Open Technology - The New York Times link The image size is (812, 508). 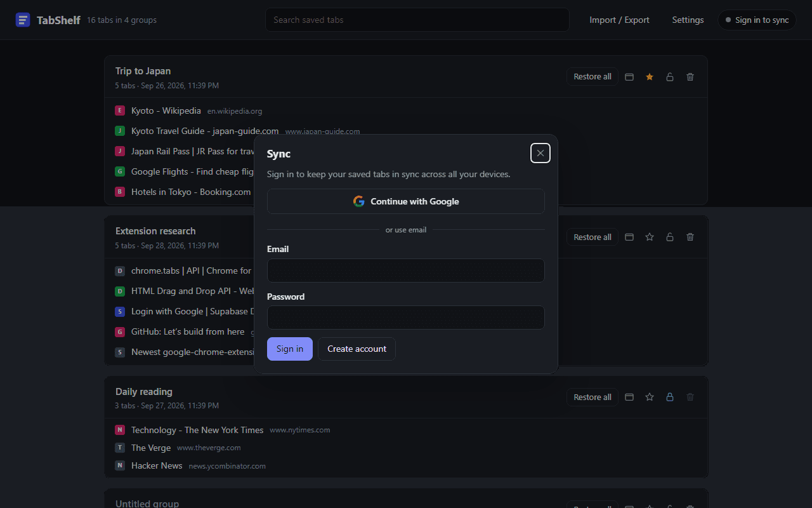coord(197,430)
